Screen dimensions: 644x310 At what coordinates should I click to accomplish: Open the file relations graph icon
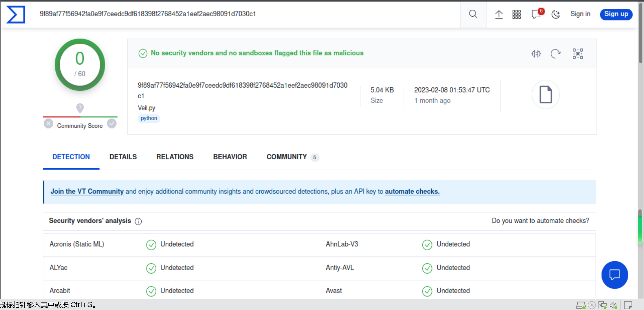coord(578,54)
